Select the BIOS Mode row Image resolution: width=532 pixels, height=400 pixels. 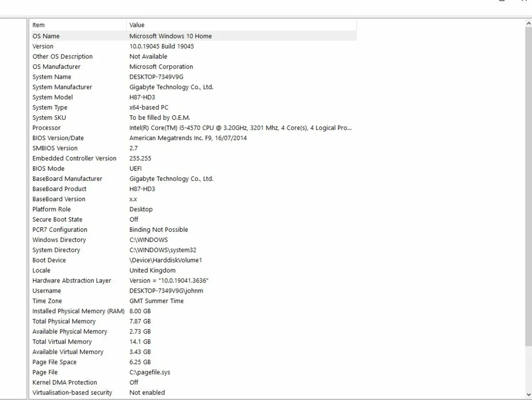(48, 169)
